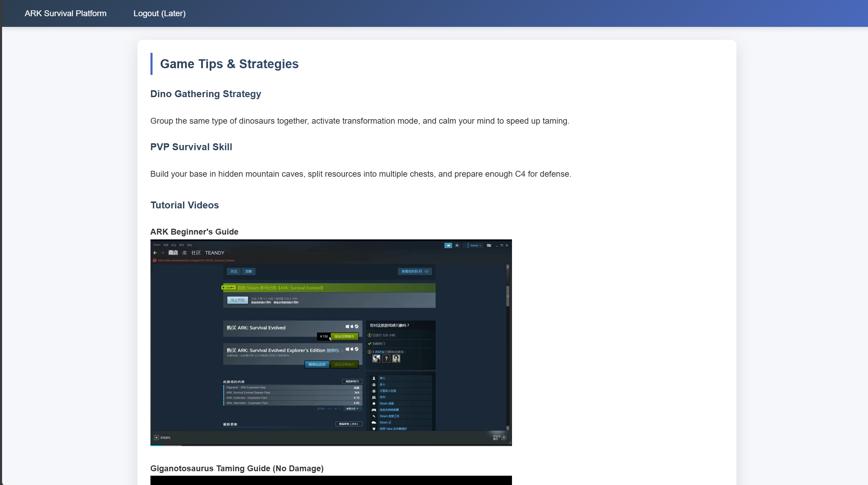Click the Steam Cloud feature icon
This screenshot has width=868, height=485.
[x=374, y=422]
